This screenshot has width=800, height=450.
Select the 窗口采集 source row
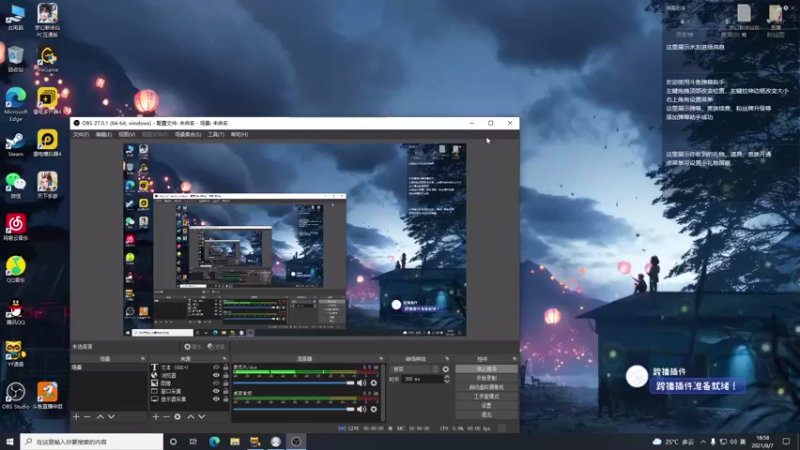189,391
